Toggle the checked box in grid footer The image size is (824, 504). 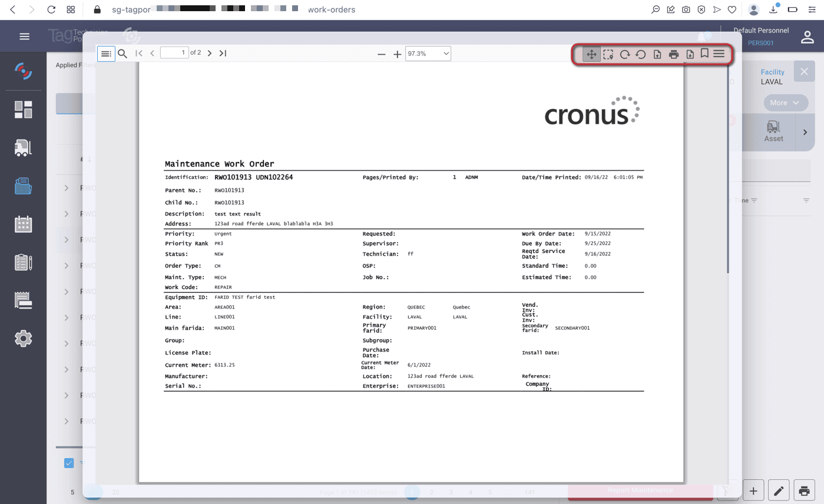(69, 463)
